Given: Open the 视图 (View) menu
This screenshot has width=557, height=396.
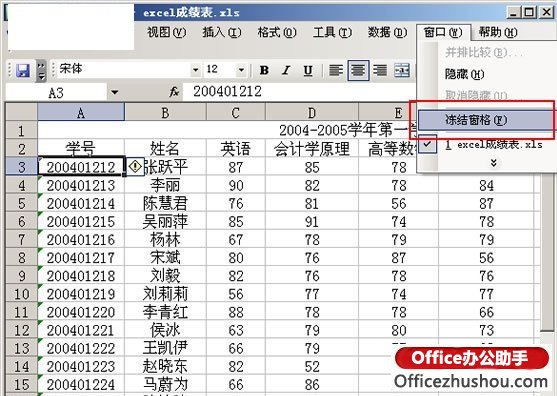Looking at the screenshot, I should tap(166, 32).
